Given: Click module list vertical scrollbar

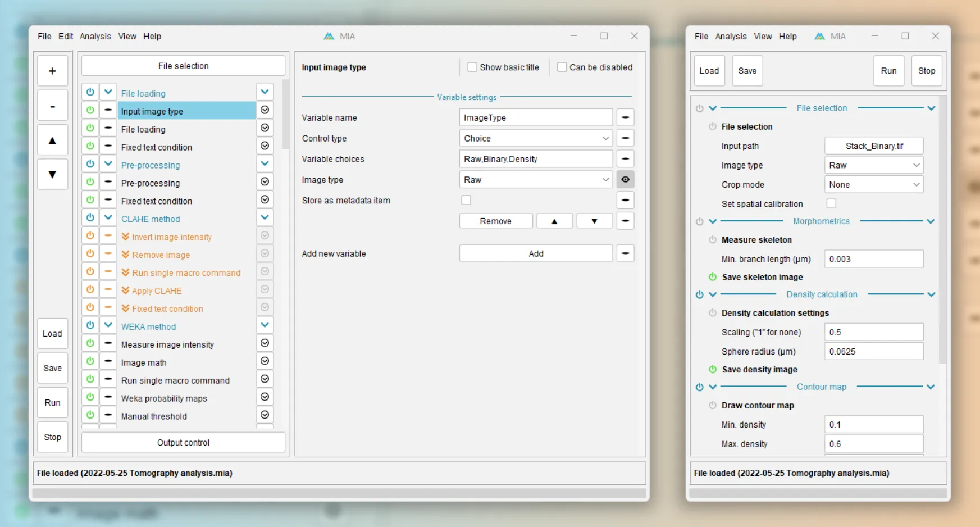Looking at the screenshot, I should click(x=285, y=115).
